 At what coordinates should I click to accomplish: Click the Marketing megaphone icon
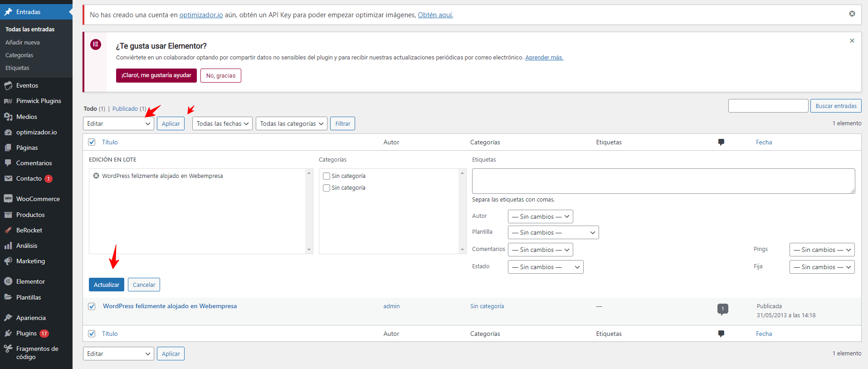(8, 261)
